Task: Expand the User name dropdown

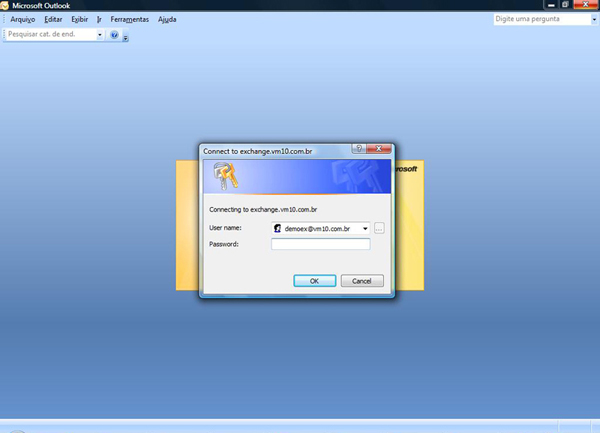Action: click(365, 228)
